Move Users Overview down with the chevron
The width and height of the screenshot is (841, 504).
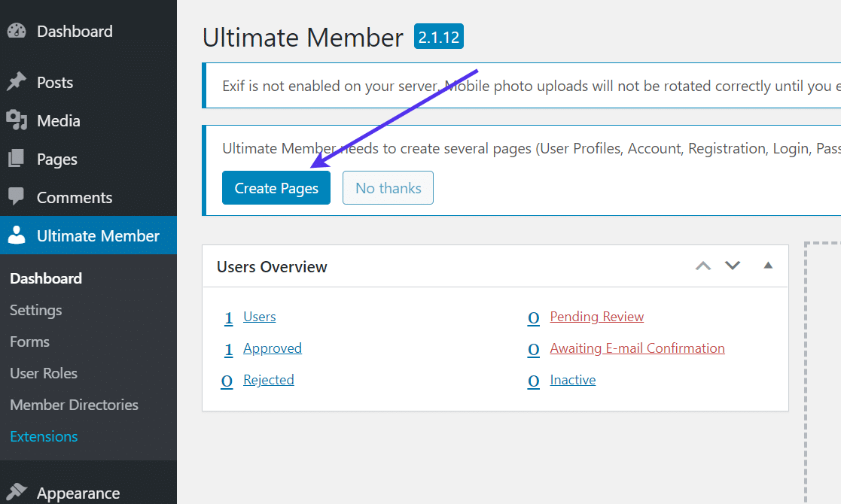[x=732, y=266]
